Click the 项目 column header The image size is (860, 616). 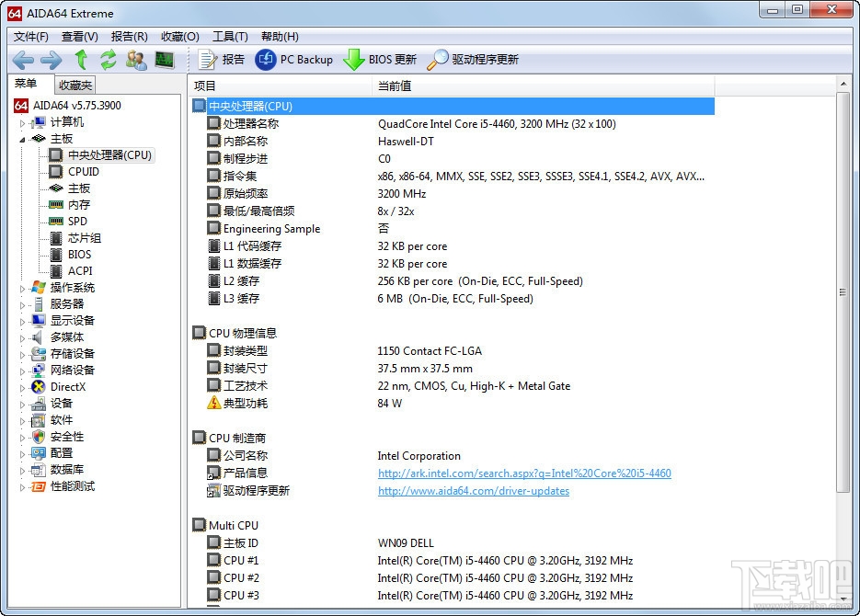click(x=281, y=86)
